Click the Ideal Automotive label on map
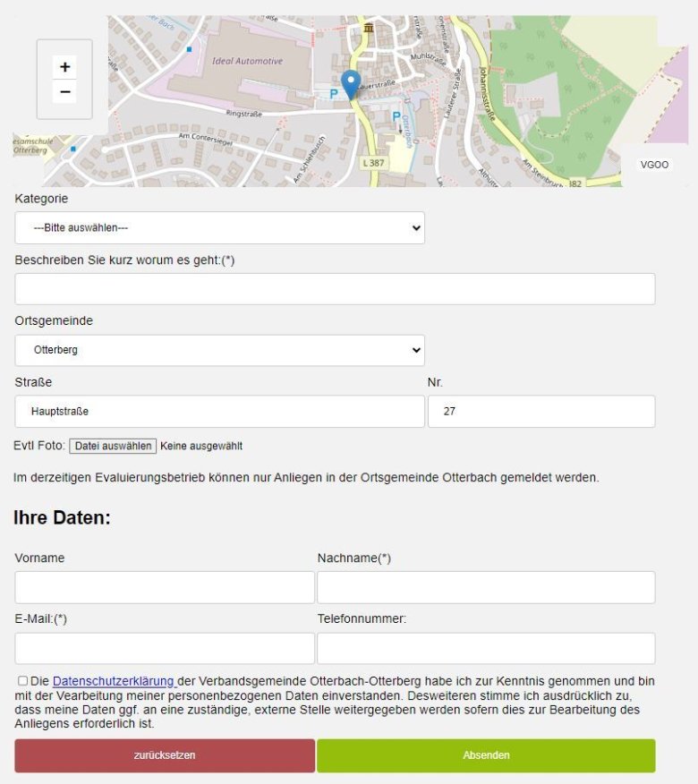 click(248, 61)
